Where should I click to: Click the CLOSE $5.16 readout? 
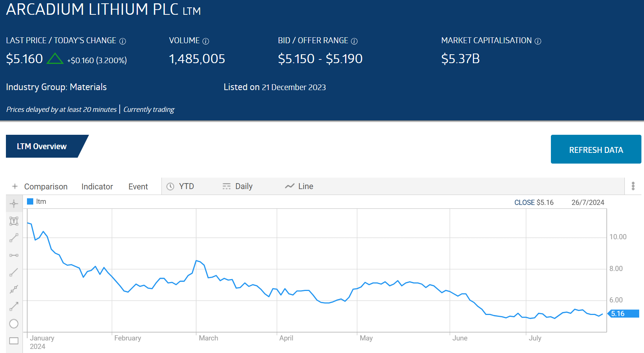[534, 202]
